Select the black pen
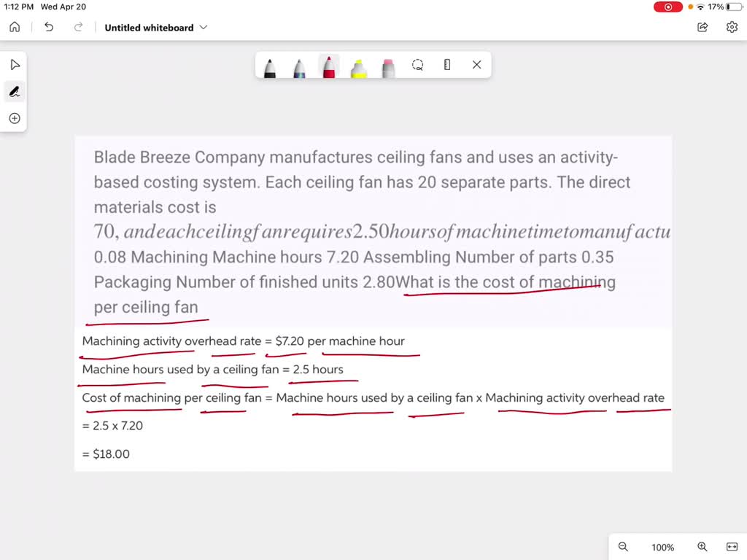This screenshot has height=560, width=747. pyautogui.click(x=270, y=68)
